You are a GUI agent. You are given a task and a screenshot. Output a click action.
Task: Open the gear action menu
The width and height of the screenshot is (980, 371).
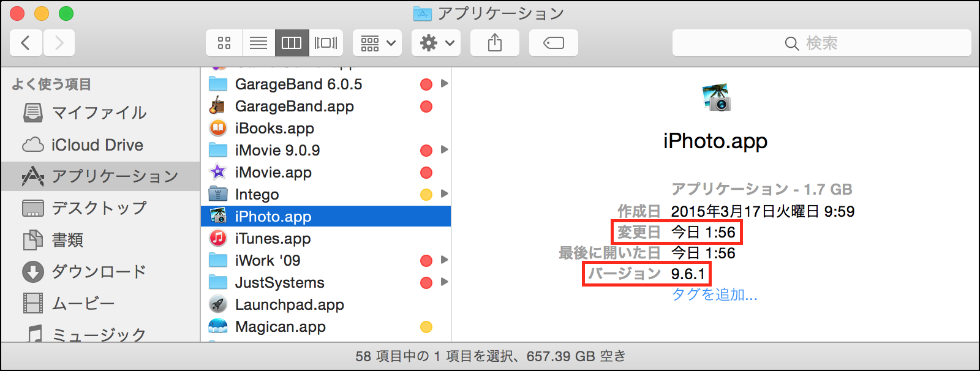coord(436,43)
